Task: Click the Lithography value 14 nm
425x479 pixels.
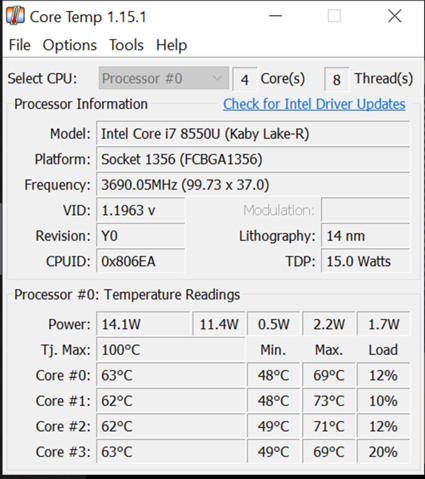Action: click(366, 236)
